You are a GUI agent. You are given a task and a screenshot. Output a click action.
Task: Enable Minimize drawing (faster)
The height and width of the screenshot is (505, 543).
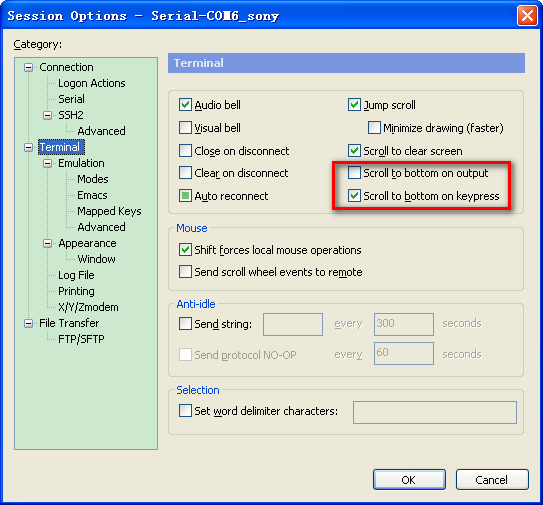(374, 127)
